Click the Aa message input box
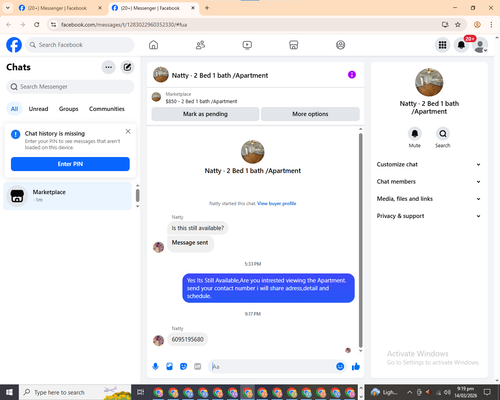The width and height of the screenshot is (500, 400). [x=272, y=367]
